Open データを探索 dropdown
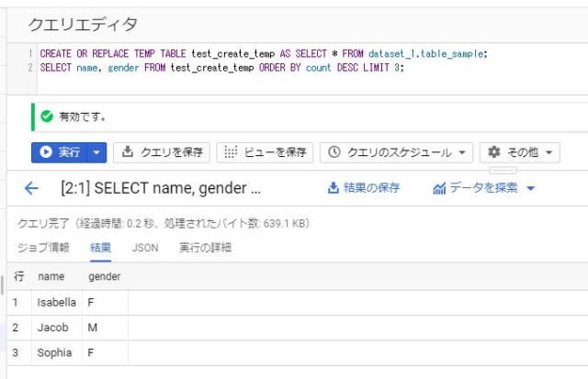588x379 pixels. (x=484, y=187)
